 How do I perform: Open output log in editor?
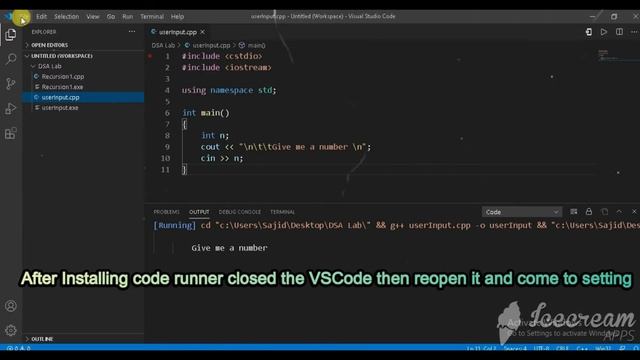click(x=604, y=211)
